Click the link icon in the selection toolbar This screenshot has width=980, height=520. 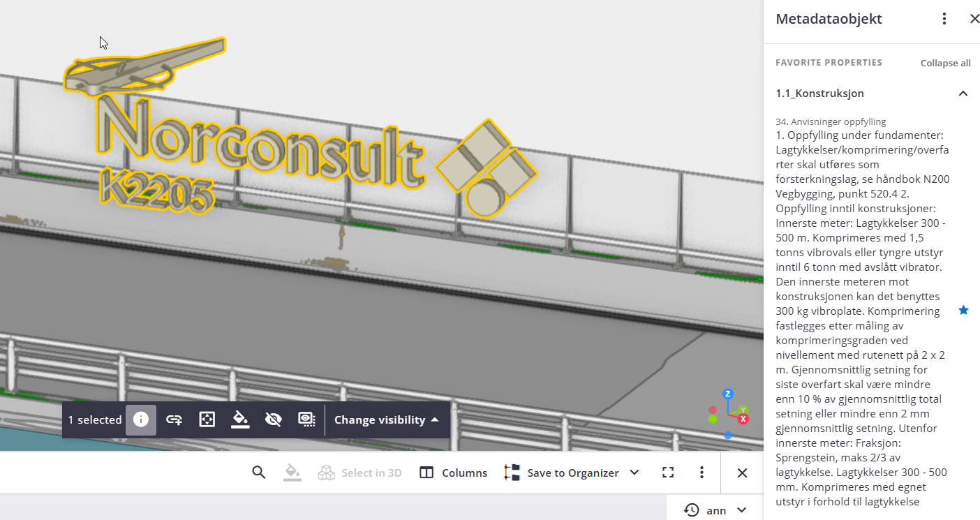point(174,419)
